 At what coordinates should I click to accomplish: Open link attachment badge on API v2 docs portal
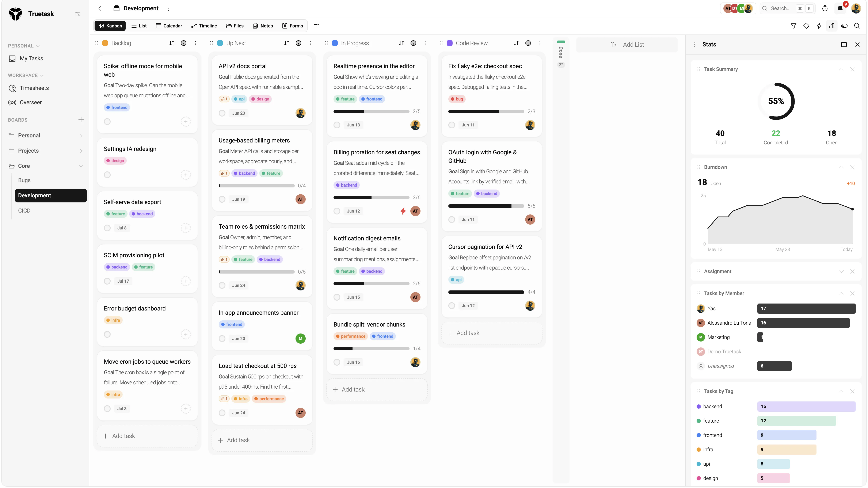coord(224,99)
